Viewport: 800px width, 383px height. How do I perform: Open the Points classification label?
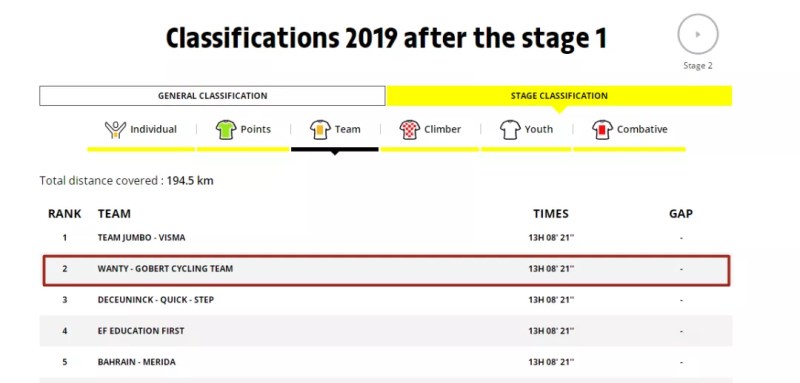tap(256, 130)
